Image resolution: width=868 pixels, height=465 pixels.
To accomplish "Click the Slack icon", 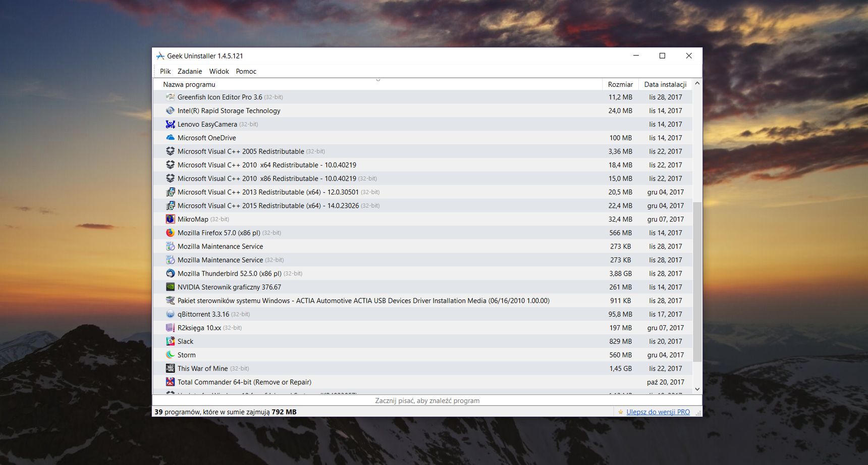I will tap(171, 341).
